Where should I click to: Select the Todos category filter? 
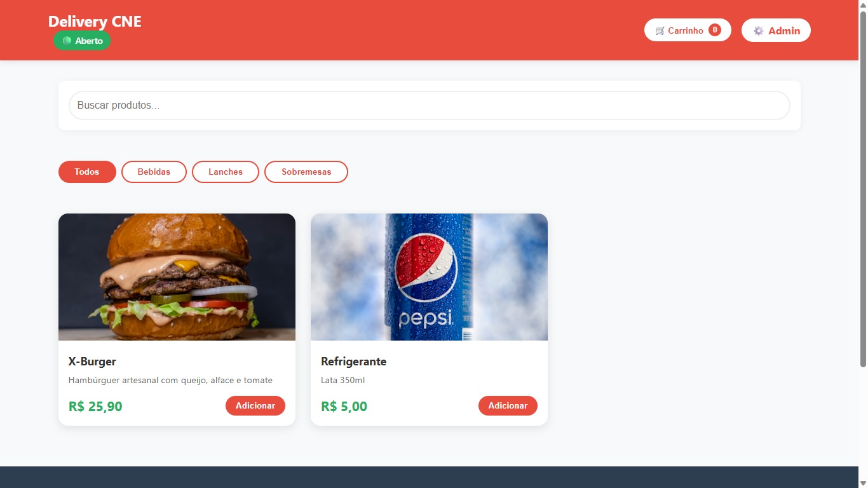[x=87, y=172]
